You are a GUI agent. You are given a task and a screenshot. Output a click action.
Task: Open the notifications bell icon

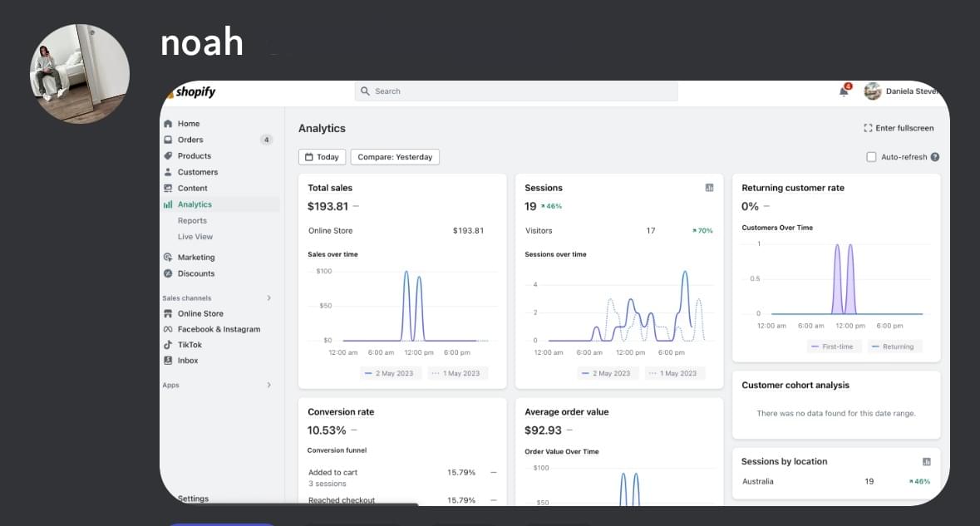(x=844, y=91)
